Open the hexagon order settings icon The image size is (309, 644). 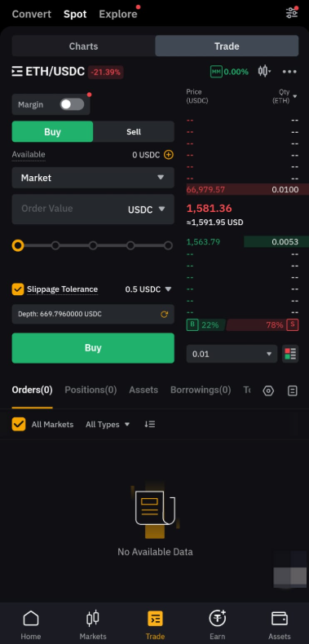[x=268, y=390]
